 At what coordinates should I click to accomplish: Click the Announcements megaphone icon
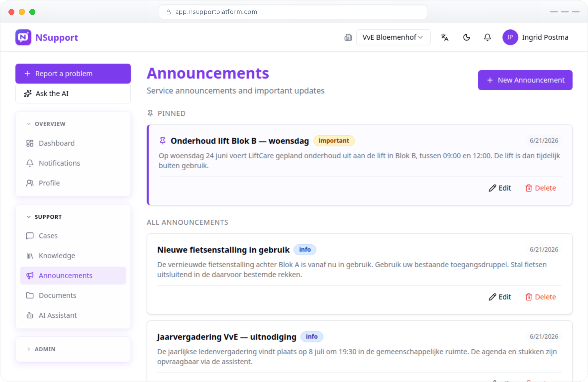30,276
